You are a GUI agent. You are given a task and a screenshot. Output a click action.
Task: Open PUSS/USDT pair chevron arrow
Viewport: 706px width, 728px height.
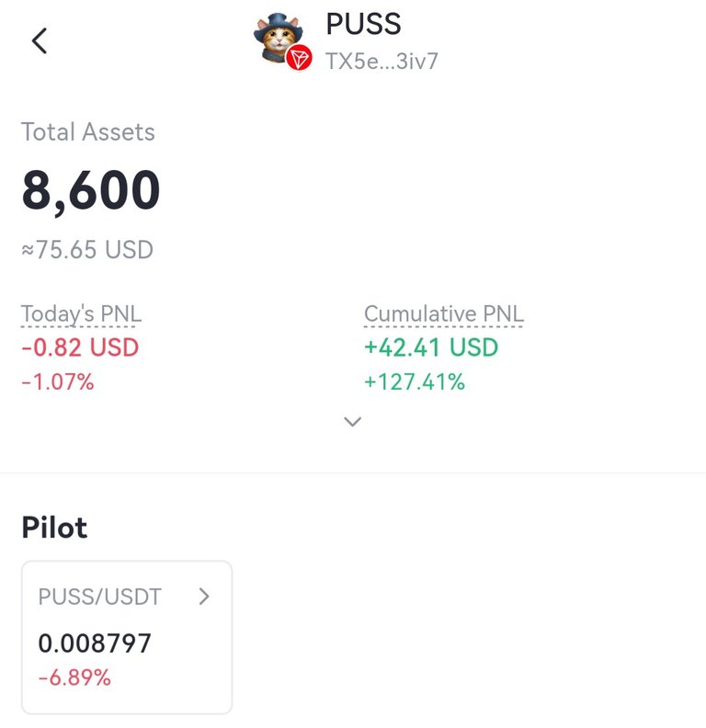[204, 597]
